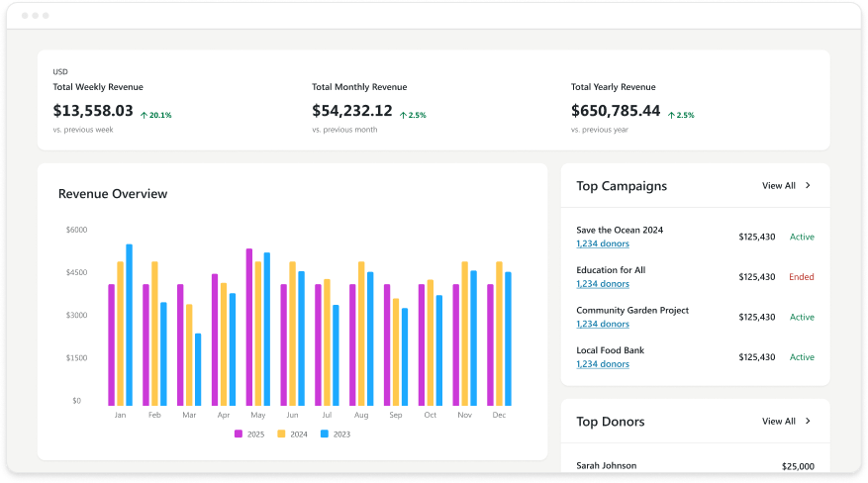This screenshot has width=868, height=483.
Task: Toggle the 2025 purple legend swatch
Action: pos(239,434)
